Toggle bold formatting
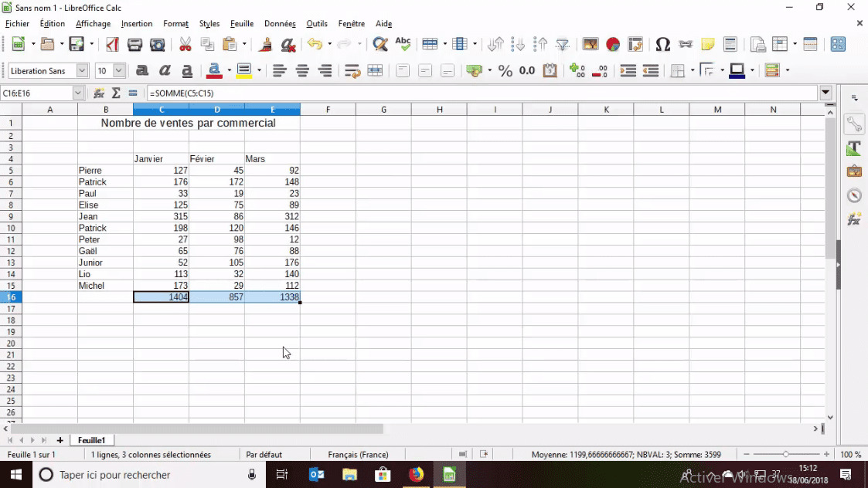Screen dimensions: 868x488 (x=142, y=70)
